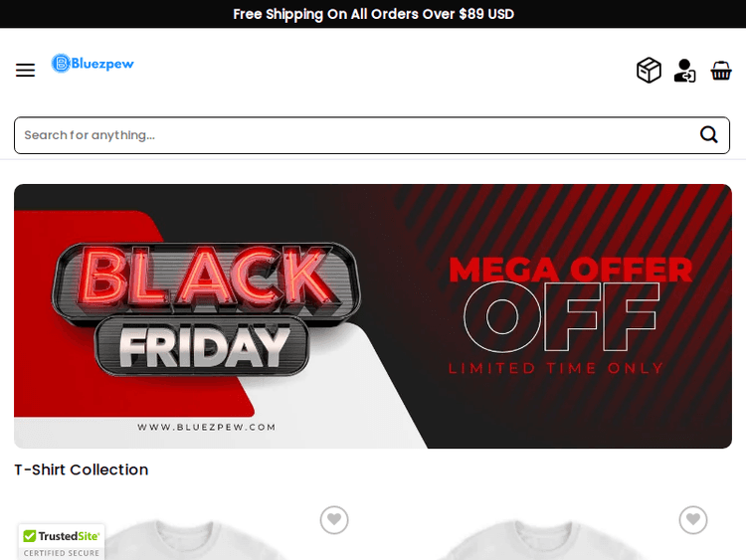Click the T-Shirt Collection heading
The width and height of the screenshot is (746, 560).
tap(82, 469)
